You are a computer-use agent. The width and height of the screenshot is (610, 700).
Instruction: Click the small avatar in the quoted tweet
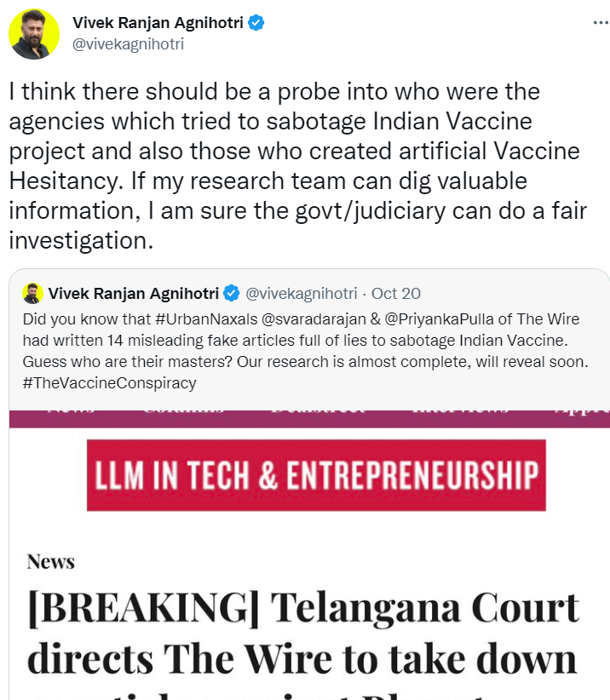[33, 293]
